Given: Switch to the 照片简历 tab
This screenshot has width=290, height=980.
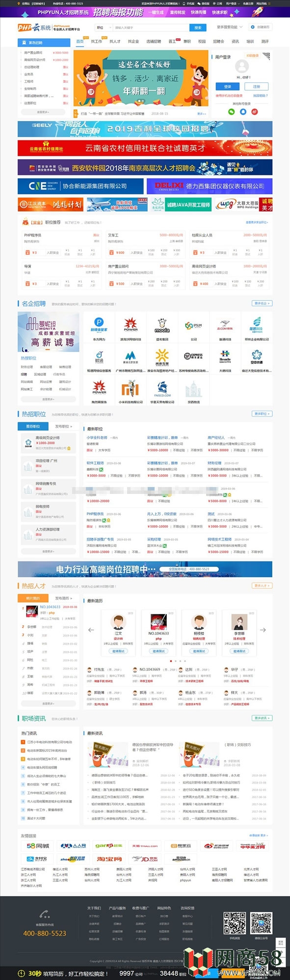Looking at the screenshot, I should 33,598.
